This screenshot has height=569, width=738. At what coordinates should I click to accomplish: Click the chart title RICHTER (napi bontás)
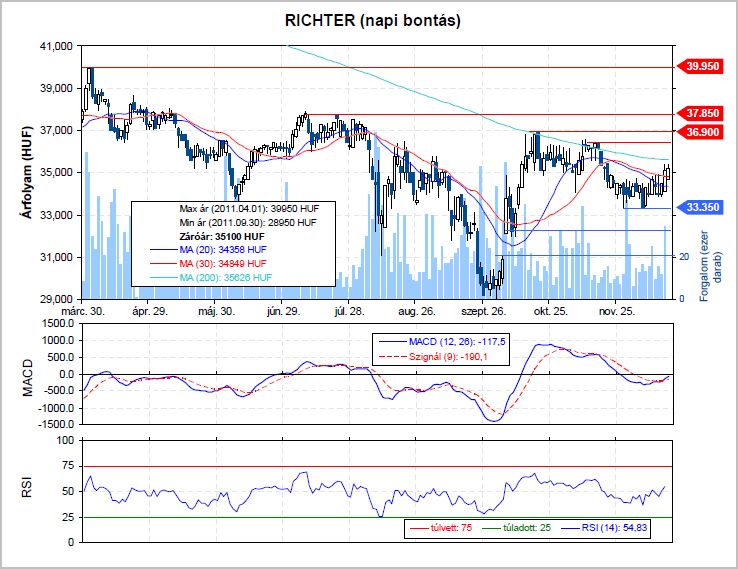click(x=373, y=20)
